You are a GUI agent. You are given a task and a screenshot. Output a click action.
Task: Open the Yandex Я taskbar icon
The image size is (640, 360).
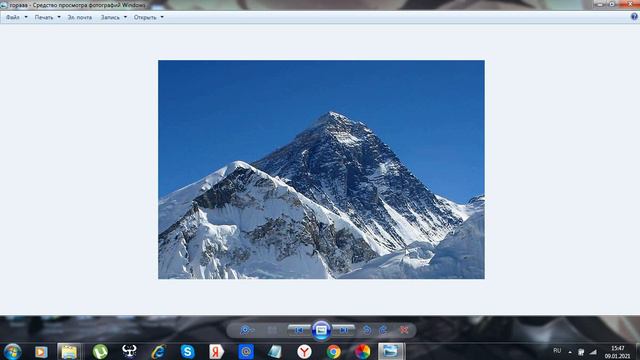point(216,351)
